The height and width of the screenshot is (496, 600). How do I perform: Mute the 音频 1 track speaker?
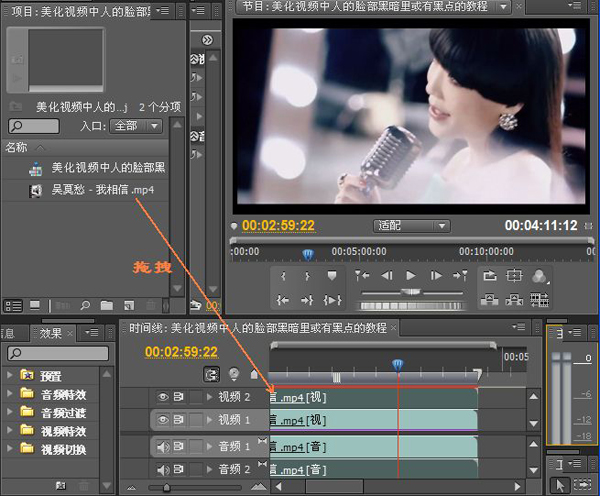coord(163,447)
